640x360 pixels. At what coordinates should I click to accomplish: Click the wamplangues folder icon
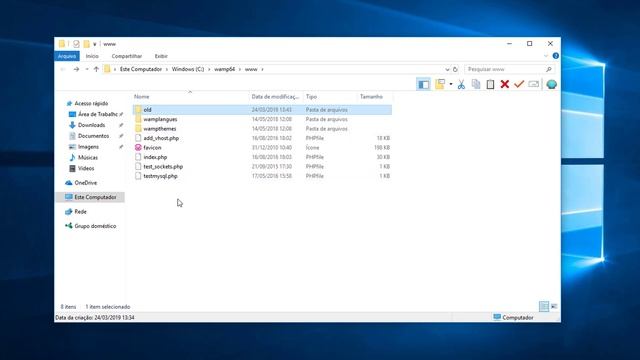pyautogui.click(x=138, y=119)
